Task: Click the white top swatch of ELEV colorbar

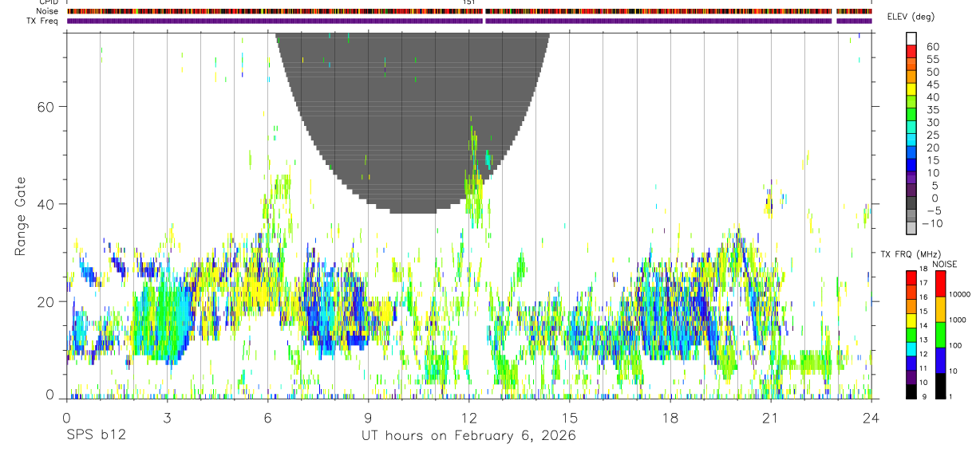Action: pos(911,38)
